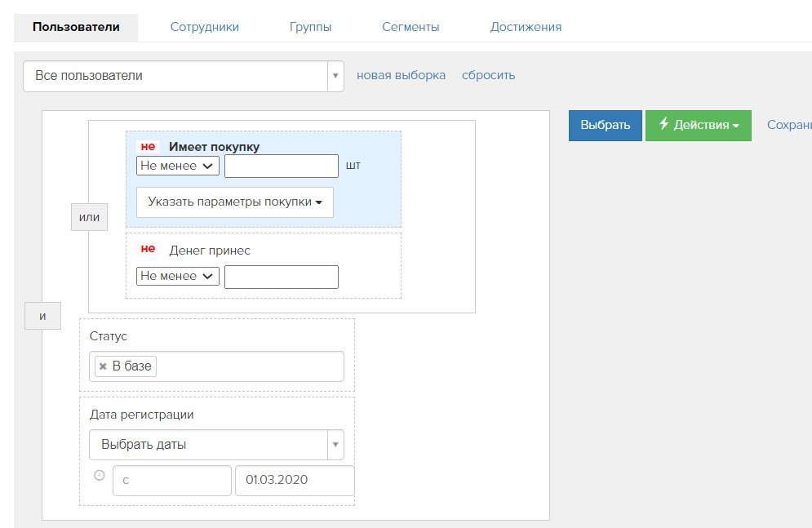812x528 pixels.
Task: Click the сбросить link
Action: (x=488, y=75)
